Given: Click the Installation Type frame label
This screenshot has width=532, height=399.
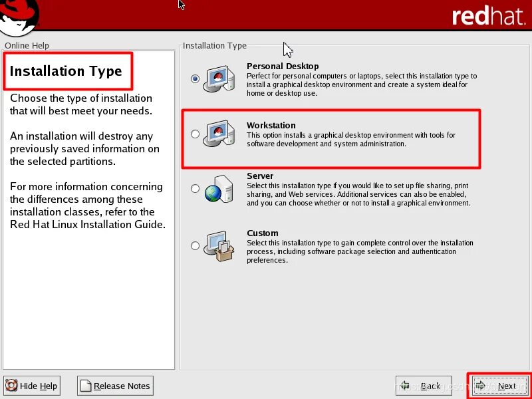Looking at the screenshot, I should [214, 45].
